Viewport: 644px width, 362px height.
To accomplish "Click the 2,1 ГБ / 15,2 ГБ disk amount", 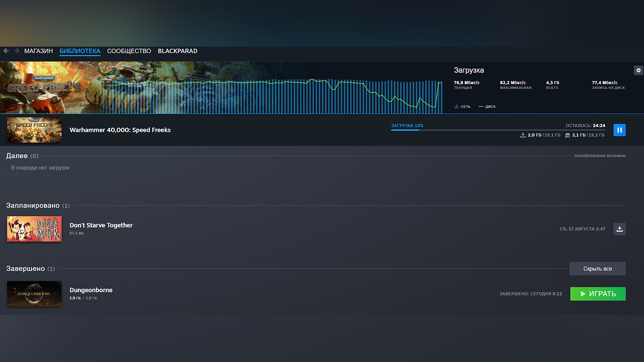I will [589, 135].
